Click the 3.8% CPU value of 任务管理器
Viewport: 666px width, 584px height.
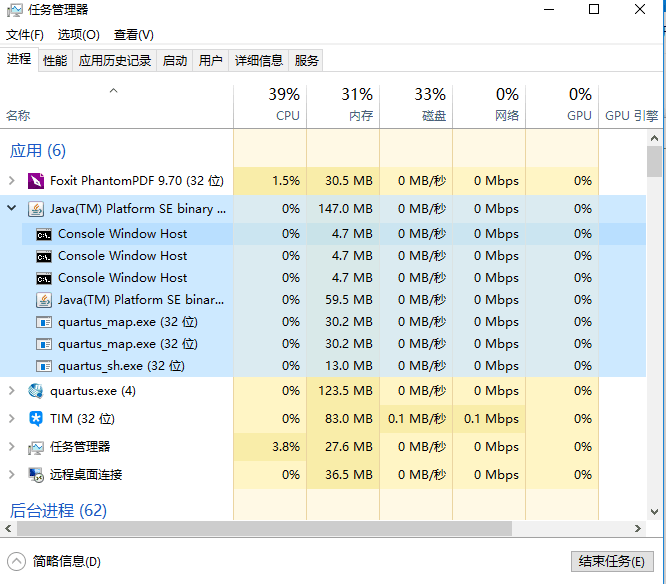(286, 447)
